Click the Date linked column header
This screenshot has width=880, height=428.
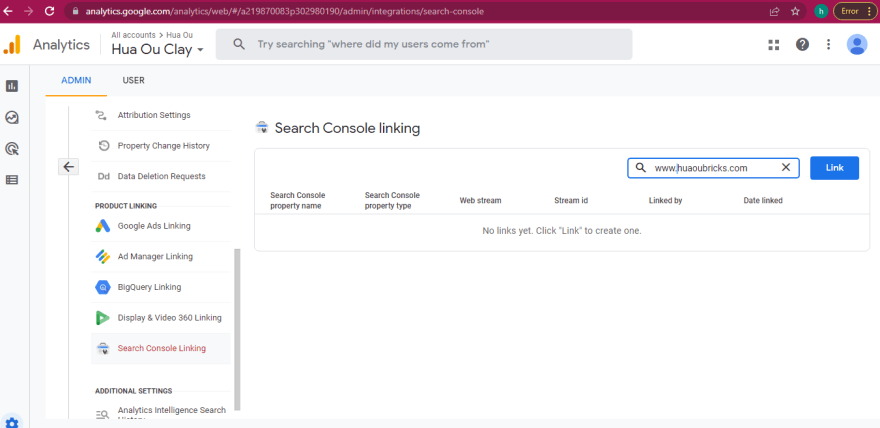coord(763,200)
